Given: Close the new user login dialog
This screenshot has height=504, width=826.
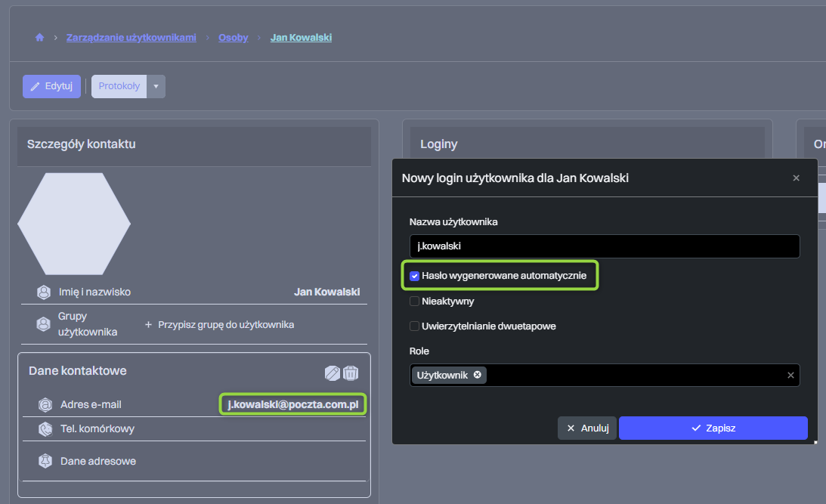Looking at the screenshot, I should pos(796,178).
